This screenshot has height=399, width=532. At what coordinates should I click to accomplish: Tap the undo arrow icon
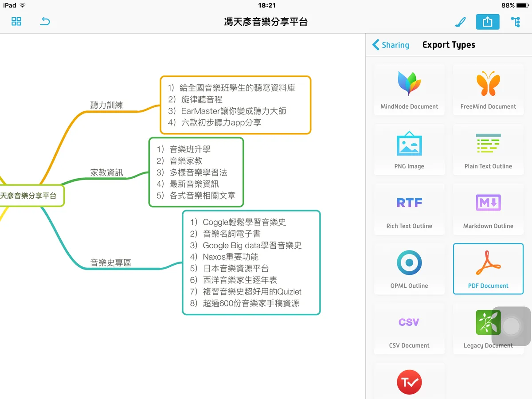(45, 21)
